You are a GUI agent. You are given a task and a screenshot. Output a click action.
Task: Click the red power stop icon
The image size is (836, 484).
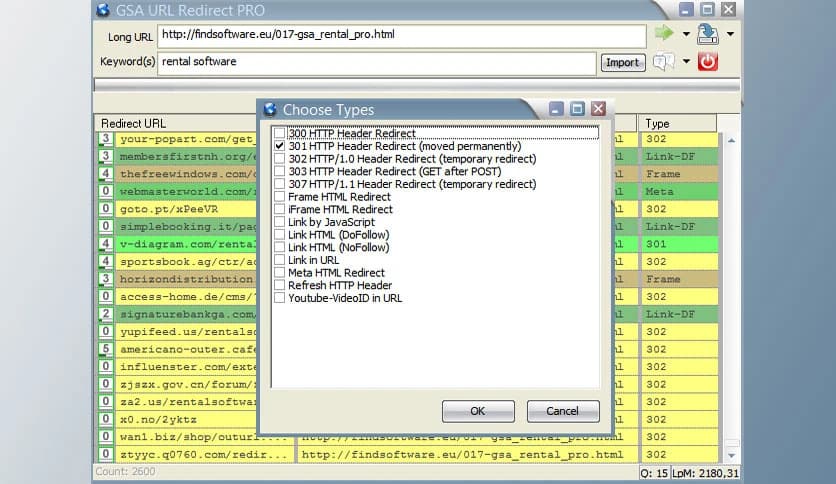708,62
